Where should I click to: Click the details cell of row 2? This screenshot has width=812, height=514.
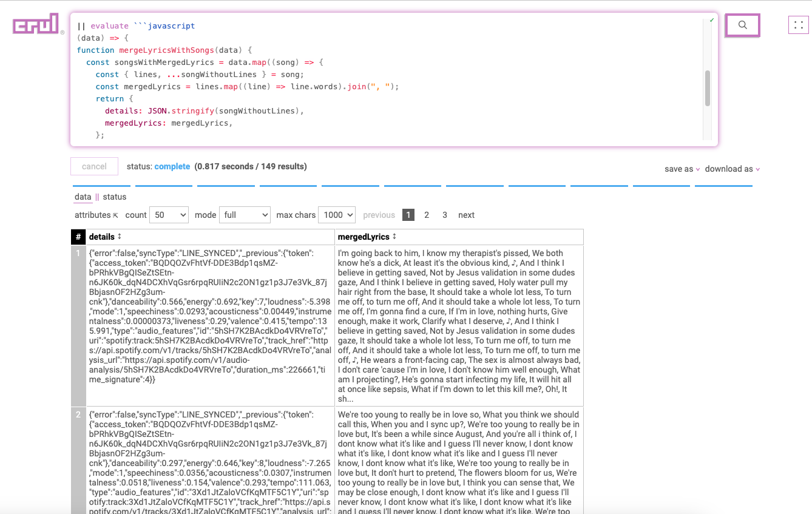pyautogui.click(x=210, y=460)
